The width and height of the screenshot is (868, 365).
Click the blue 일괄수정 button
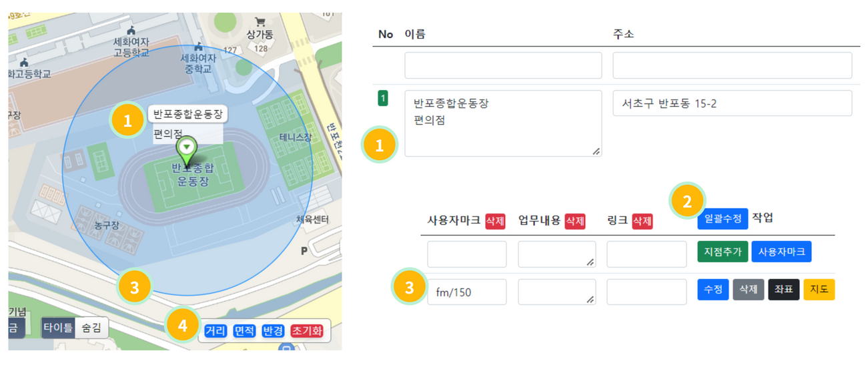click(x=723, y=219)
